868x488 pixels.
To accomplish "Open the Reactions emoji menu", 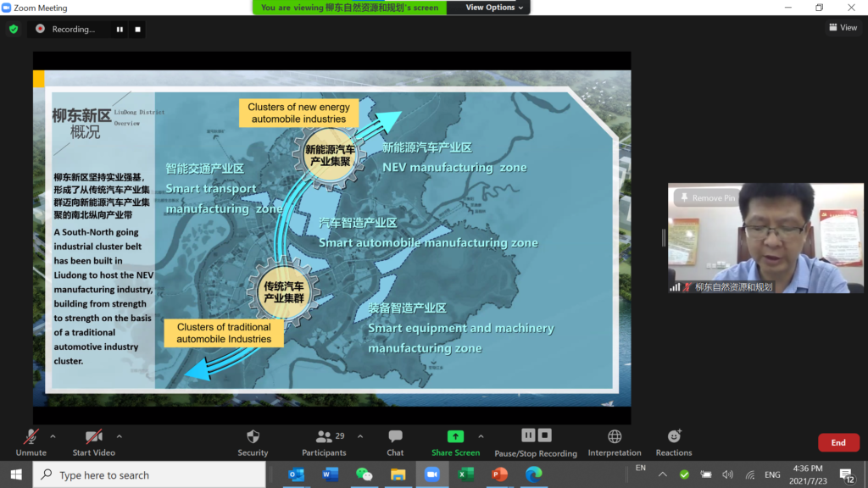I will coord(674,437).
